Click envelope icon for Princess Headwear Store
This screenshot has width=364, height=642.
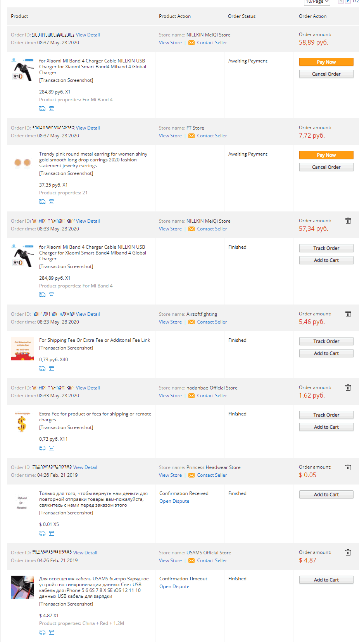191,475
